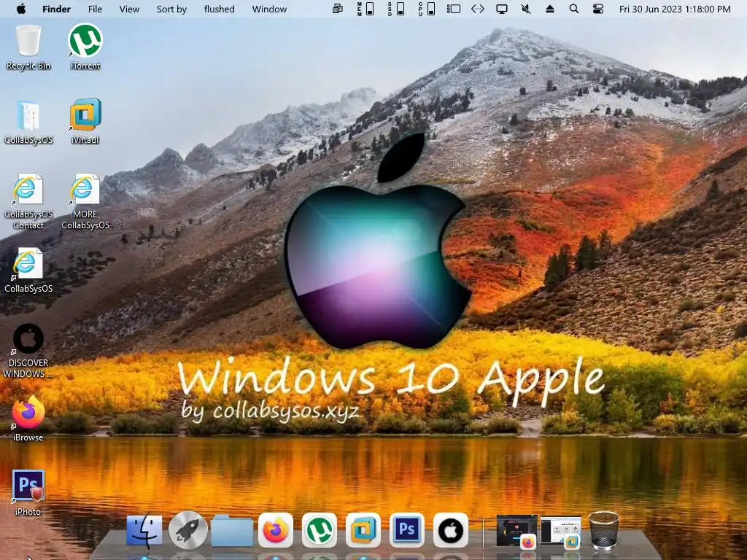Viewport: 747px width, 560px height.
Task: Launch uTorrent from the dock
Action: pyautogui.click(x=320, y=530)
